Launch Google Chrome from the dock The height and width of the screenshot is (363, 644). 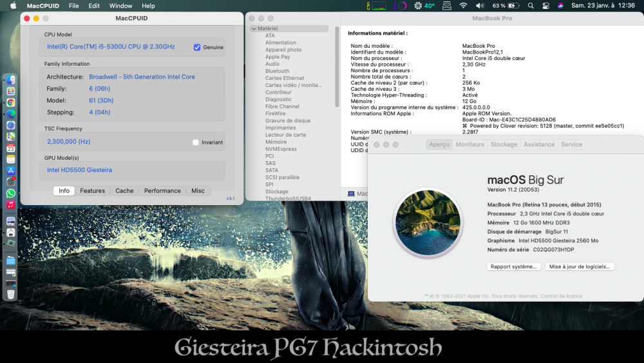click(x=11, y=103)
